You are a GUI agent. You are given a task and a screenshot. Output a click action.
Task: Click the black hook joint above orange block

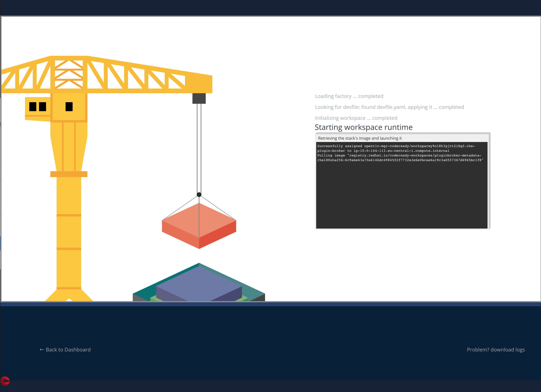point(199,195)
